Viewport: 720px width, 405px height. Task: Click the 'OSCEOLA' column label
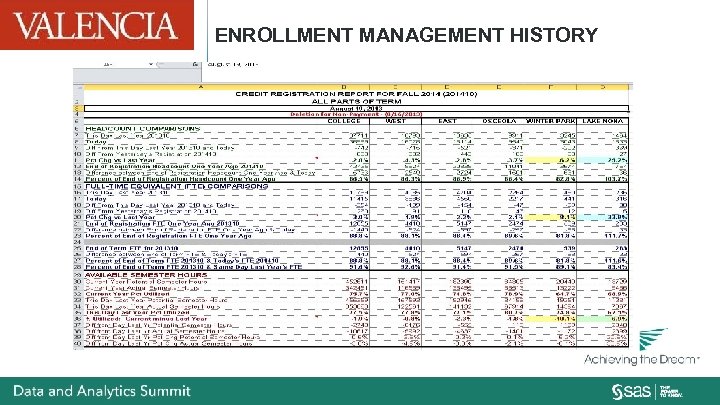point(499,121)
